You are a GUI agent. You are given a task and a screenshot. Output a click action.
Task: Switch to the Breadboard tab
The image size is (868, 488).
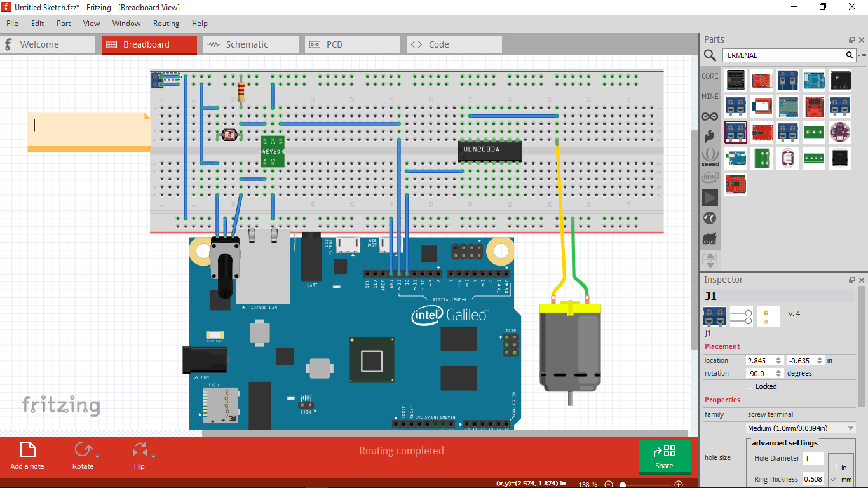(x=149, y=44)
